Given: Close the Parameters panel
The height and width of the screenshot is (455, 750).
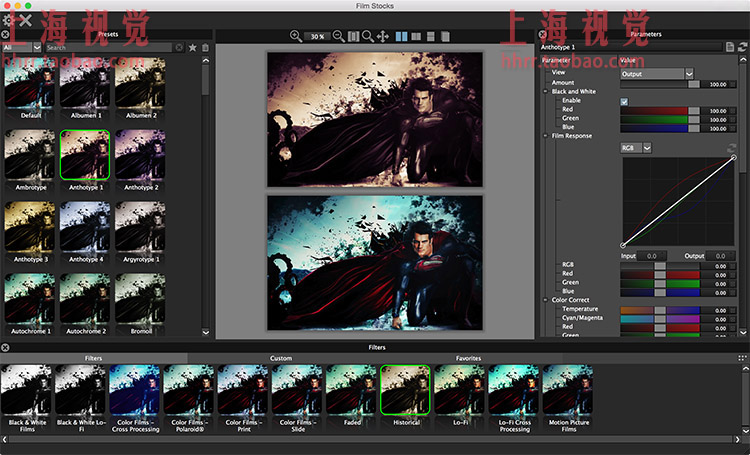Looking at the screenshot, I should pos(542,34).
